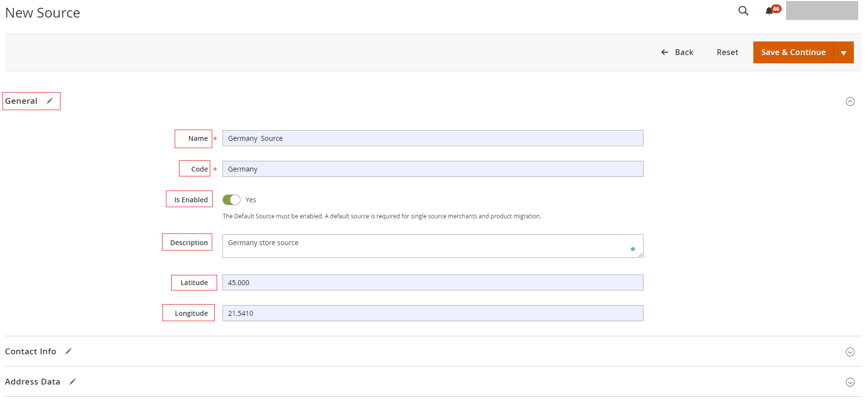Expand the Contact Info section chevron
Screen dimensions: 868x405
(850, 352)
